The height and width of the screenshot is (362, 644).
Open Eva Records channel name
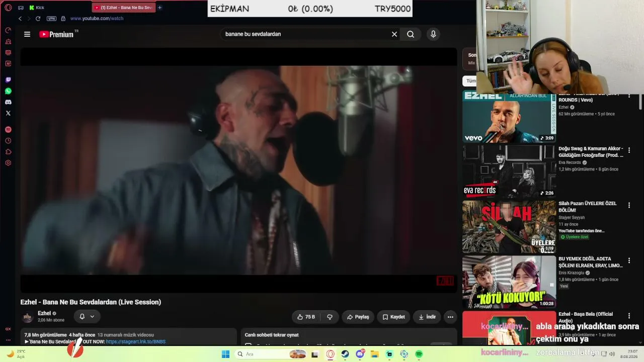(x=570, y=163)
